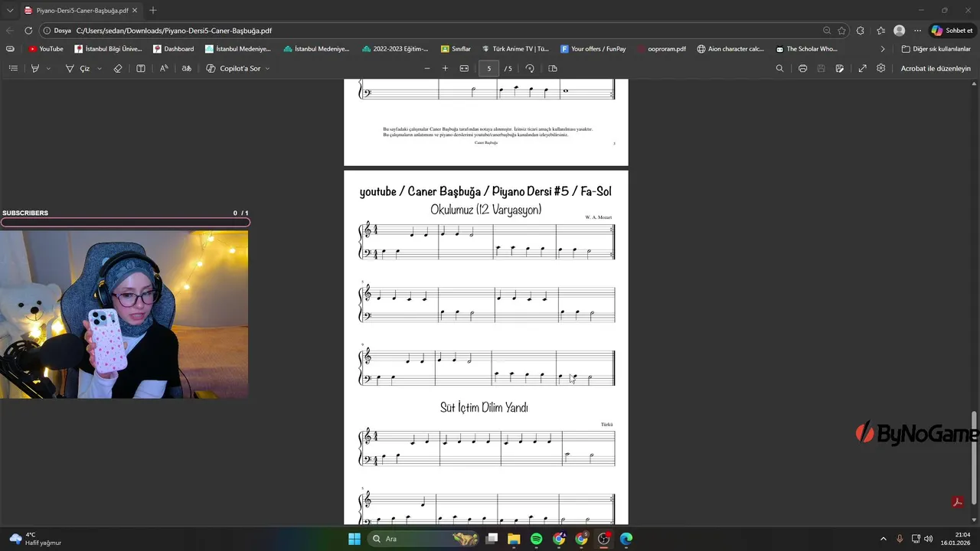Open browser settings and more menu

coord(917,31)
